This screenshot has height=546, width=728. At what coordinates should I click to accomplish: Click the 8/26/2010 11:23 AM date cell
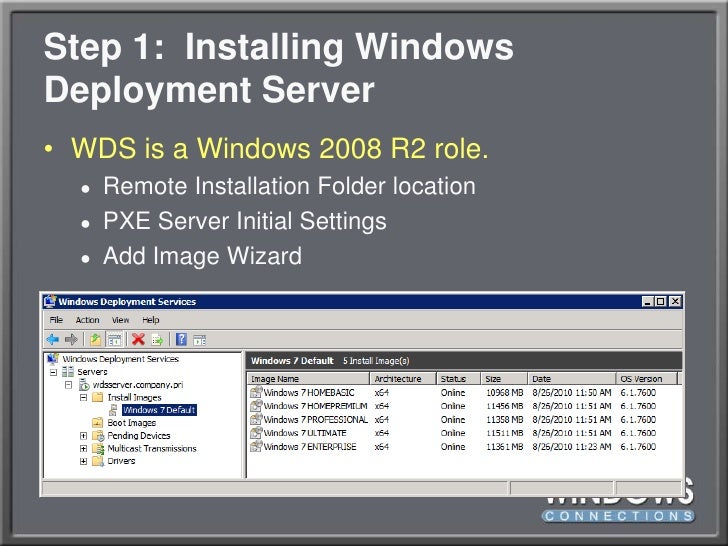tap(572, 447)
